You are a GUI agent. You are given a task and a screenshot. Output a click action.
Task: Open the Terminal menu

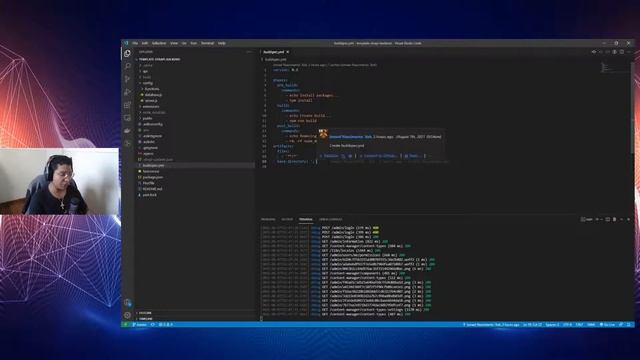[x=207, y=43]
